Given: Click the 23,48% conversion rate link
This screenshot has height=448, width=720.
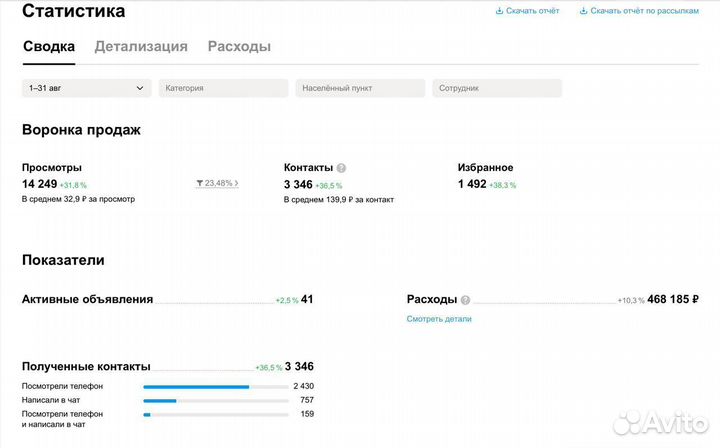Looking at the screenshot, I should click(x=218, y=183).
